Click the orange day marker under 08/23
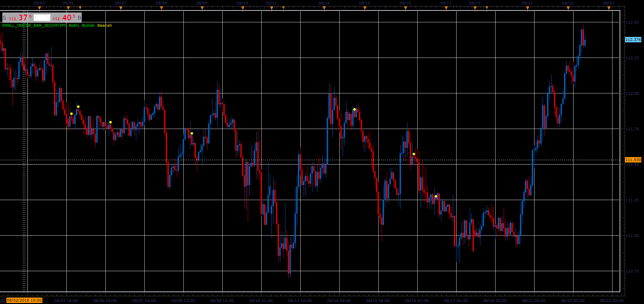The image size is (644, 304). click(609, 8)
